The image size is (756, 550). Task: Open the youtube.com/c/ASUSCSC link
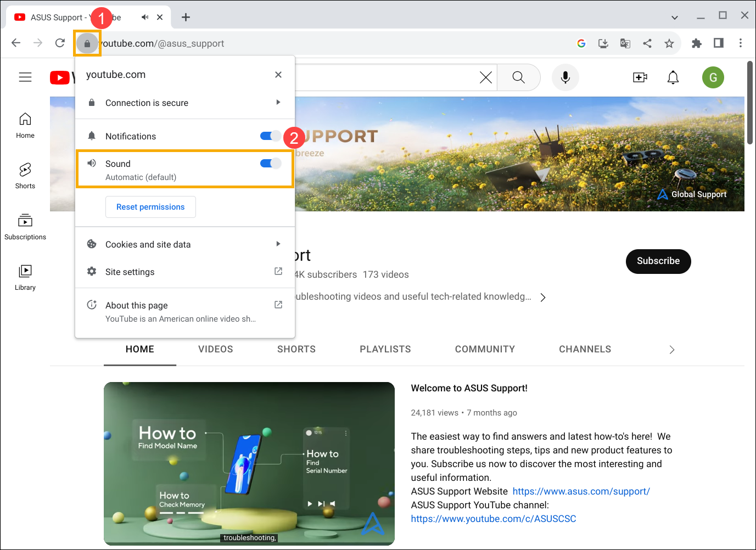click(x=494, y=519)
